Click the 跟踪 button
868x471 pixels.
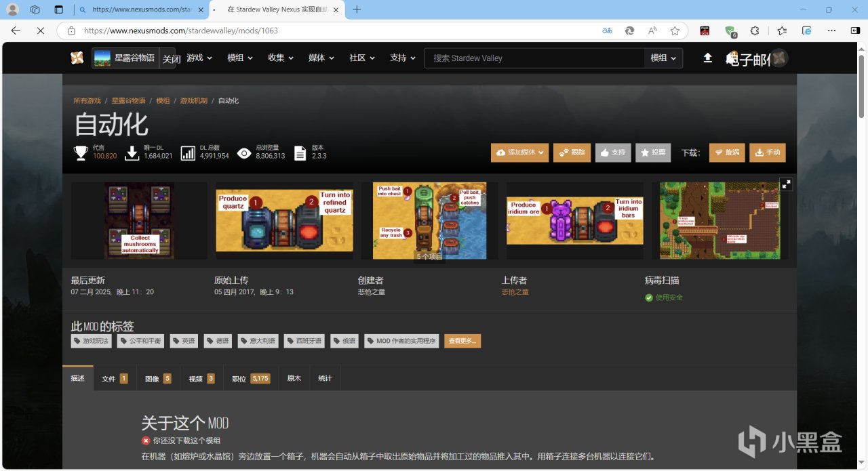point(572,152)
